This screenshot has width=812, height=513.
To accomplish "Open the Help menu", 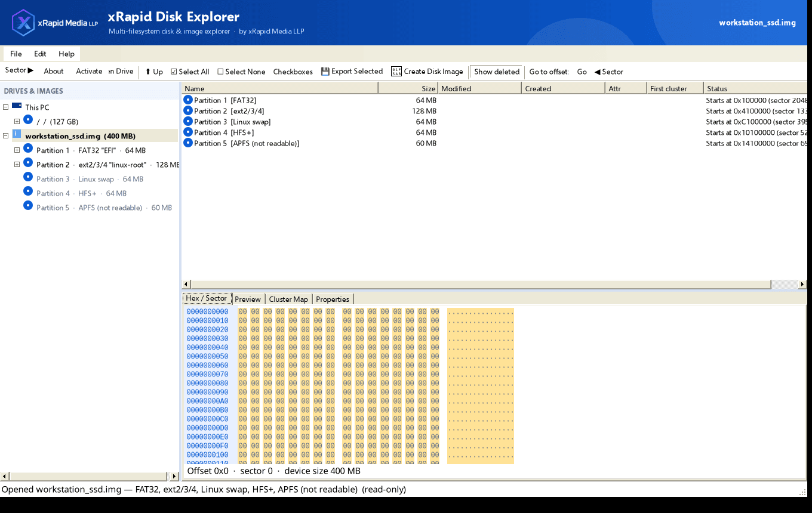I will [66, 54].
